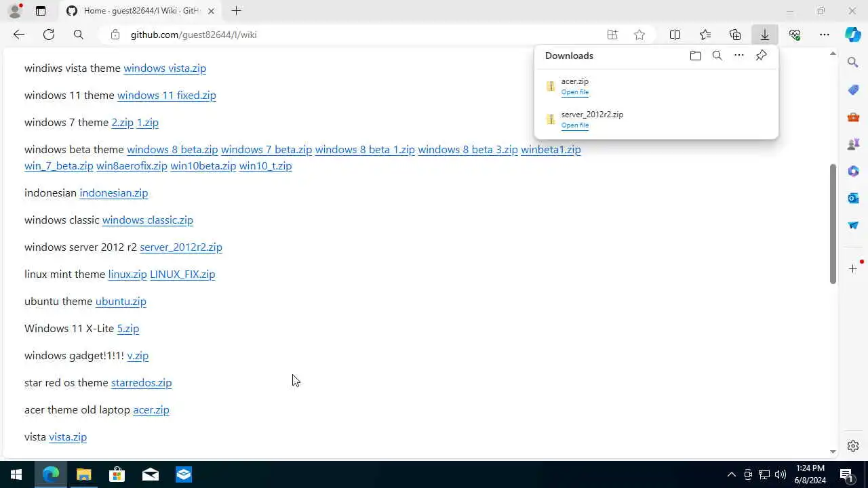Screen dimensions: 868x488
Task: Download windows 11 fixed.zip link
Action: tap(167, 95)
